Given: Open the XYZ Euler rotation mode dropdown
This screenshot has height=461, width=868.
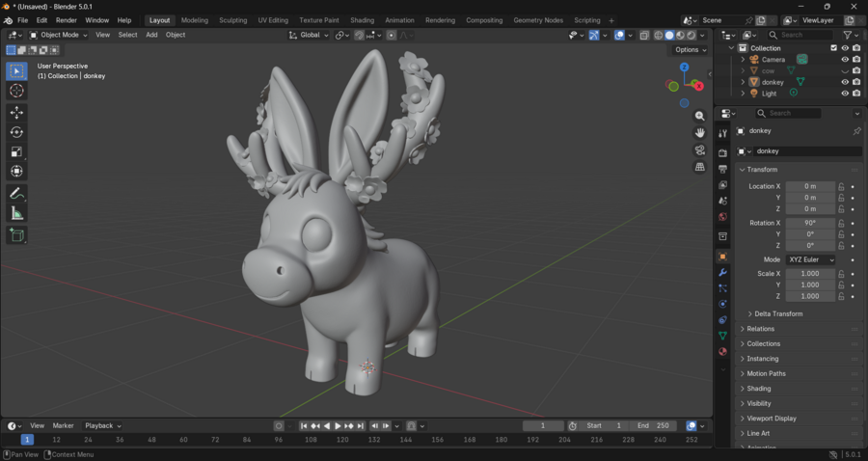Looking at the screenshot, I should click(810, 259).
